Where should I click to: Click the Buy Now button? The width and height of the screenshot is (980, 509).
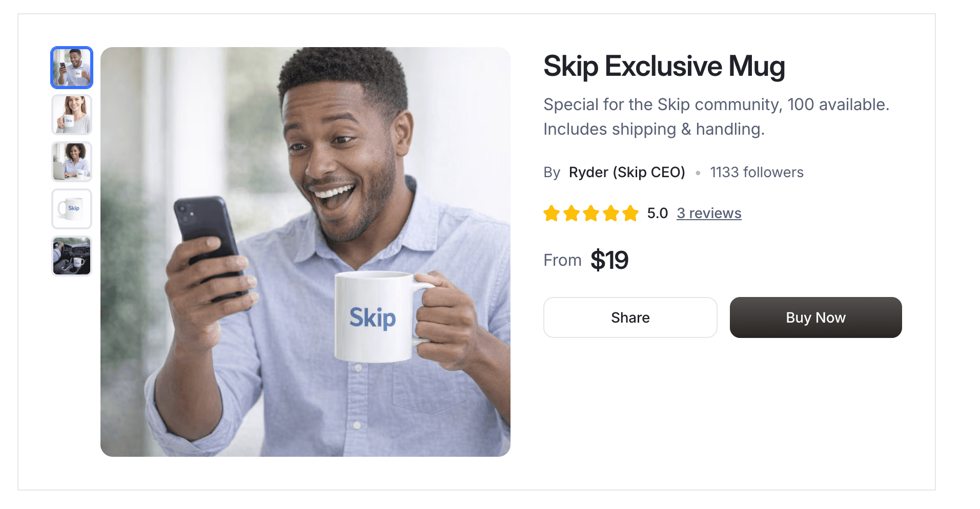coord(815,317)
